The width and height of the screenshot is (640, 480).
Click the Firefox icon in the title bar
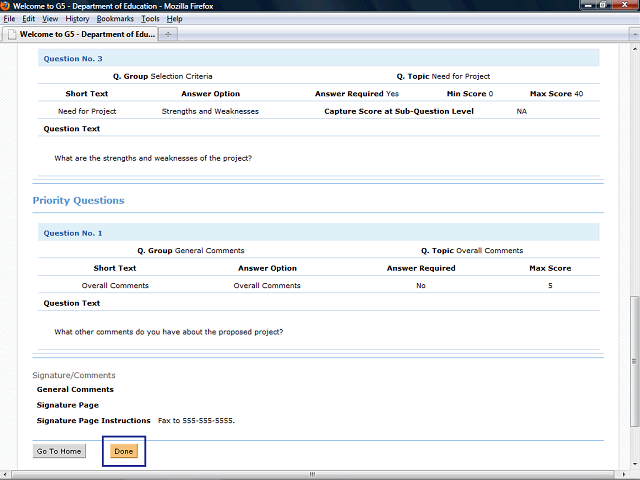pyautogui.click(x=6, y=6)
